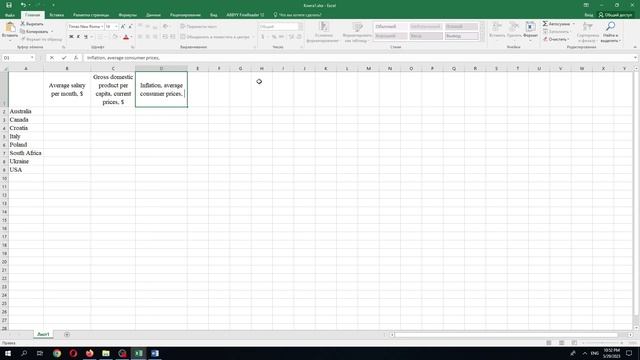Open the File (Файл) tab
The width and height of the screenshot is (640, 360).
[10, 15]
